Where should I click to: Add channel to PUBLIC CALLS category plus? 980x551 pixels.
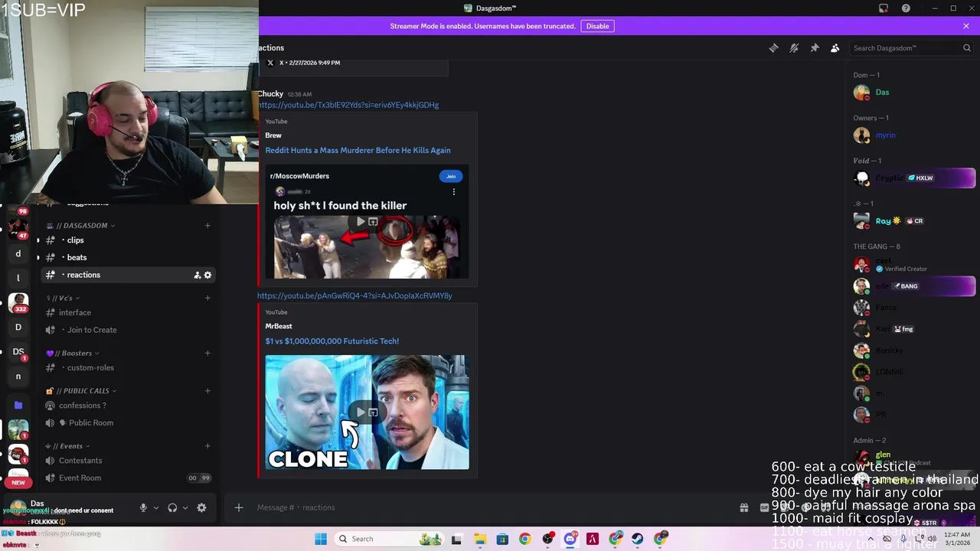click(x=207, y=391)
